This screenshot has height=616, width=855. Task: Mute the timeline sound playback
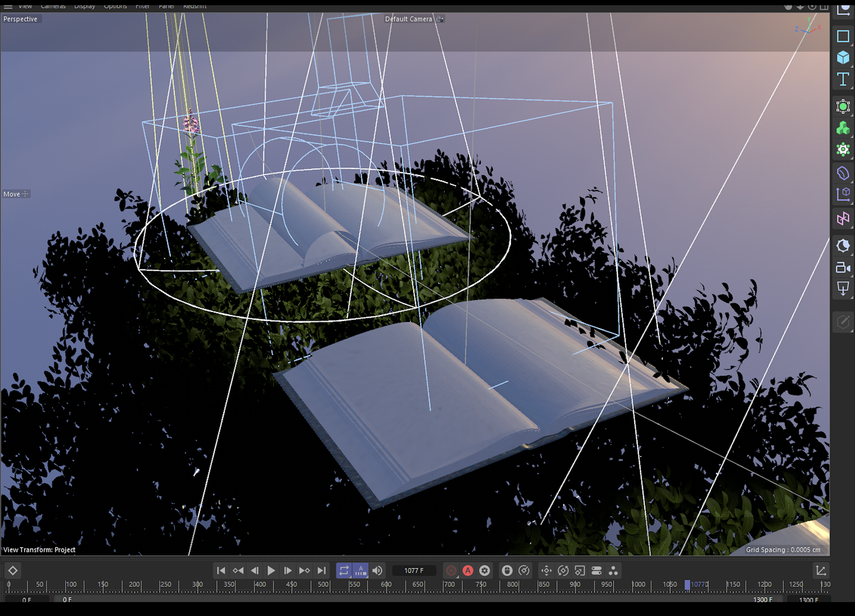[x=378, y=571]
